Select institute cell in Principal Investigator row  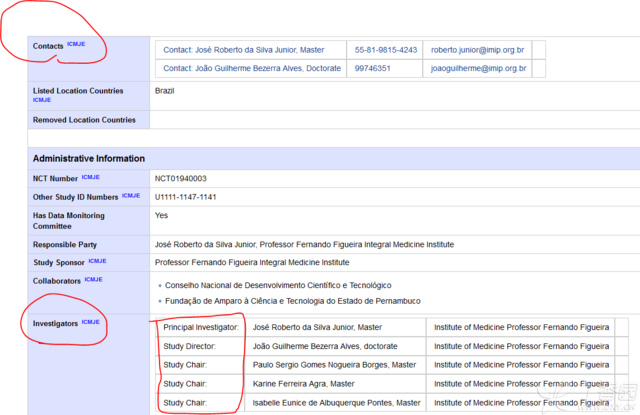(521, 327)
